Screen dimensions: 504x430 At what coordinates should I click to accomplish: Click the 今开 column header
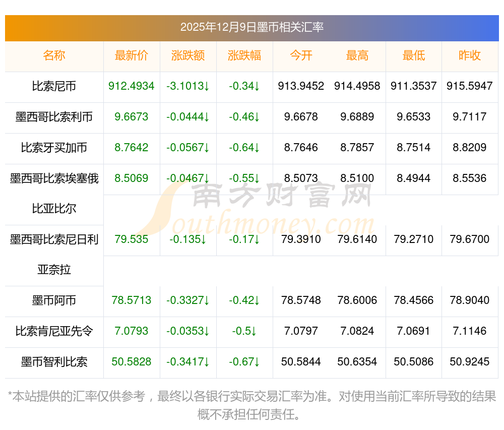(301, 55)
